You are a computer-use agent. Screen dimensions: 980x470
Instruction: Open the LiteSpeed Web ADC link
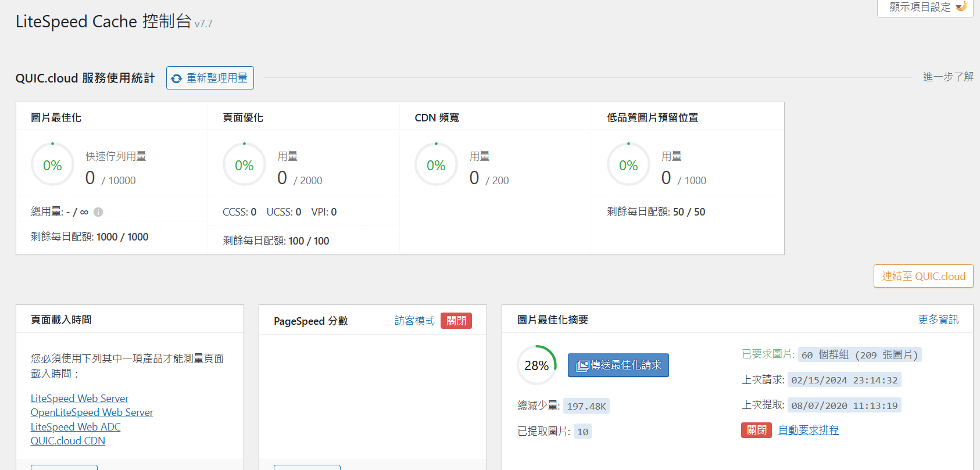click(x=76, y=427)
